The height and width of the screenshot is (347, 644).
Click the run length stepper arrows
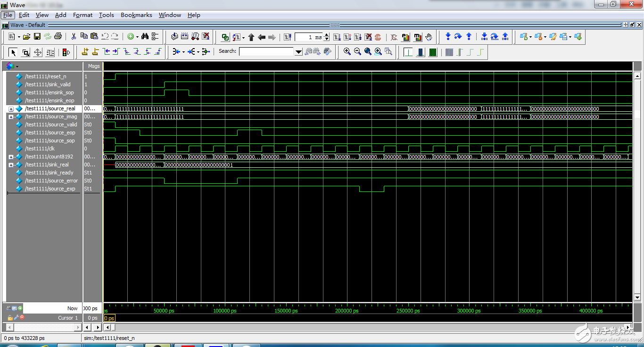327,37
